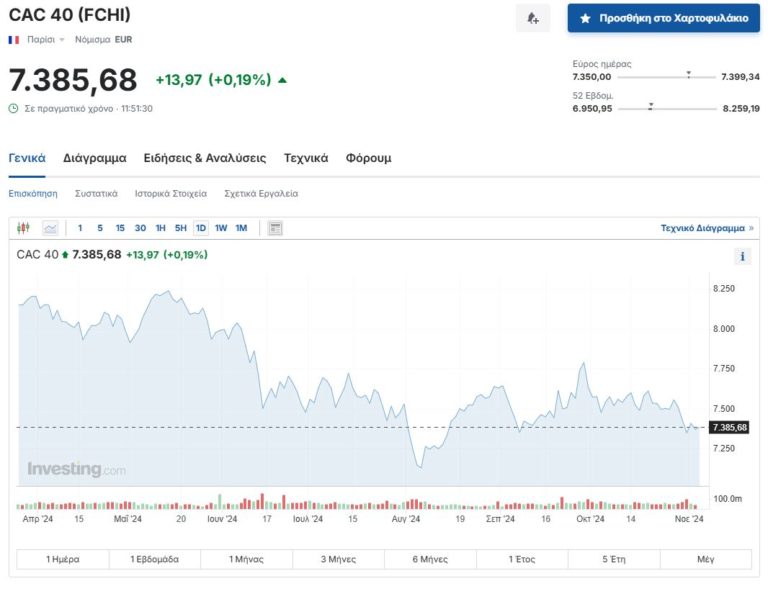This screenshot has width=768, height=599.
Task: Click the day range slider marker
Action: (x=688, y=75)
